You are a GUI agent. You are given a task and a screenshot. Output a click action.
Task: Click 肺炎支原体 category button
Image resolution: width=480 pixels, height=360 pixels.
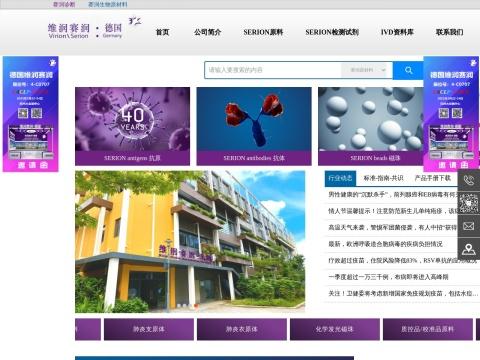pyautogui.click(x=149, y=329)
